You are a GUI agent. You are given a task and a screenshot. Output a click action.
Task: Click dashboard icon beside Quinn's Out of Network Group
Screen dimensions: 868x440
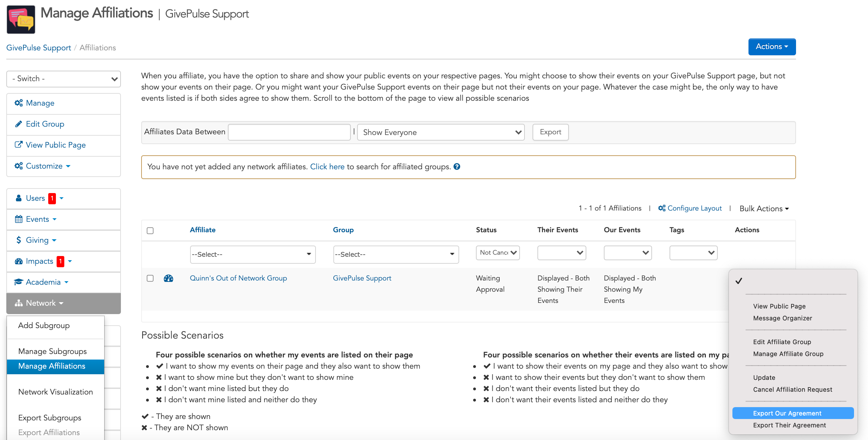pos(168,278)
